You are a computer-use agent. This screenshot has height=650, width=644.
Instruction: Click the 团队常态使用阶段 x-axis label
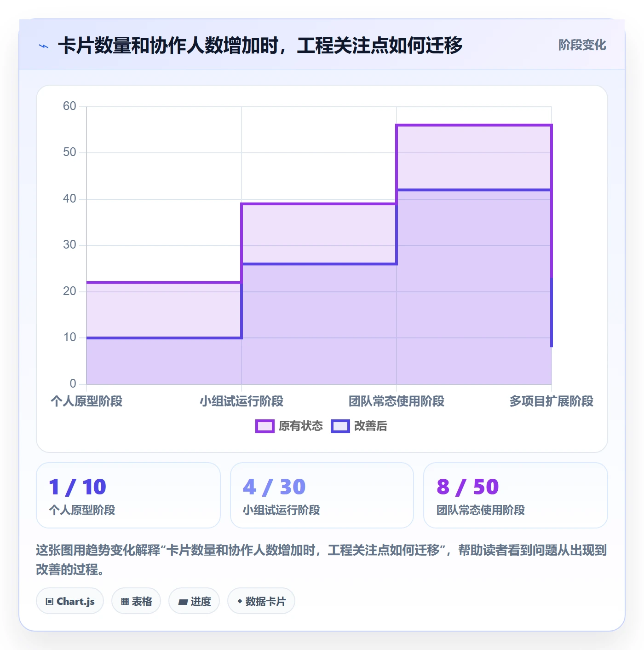click(x=397, y=401)
